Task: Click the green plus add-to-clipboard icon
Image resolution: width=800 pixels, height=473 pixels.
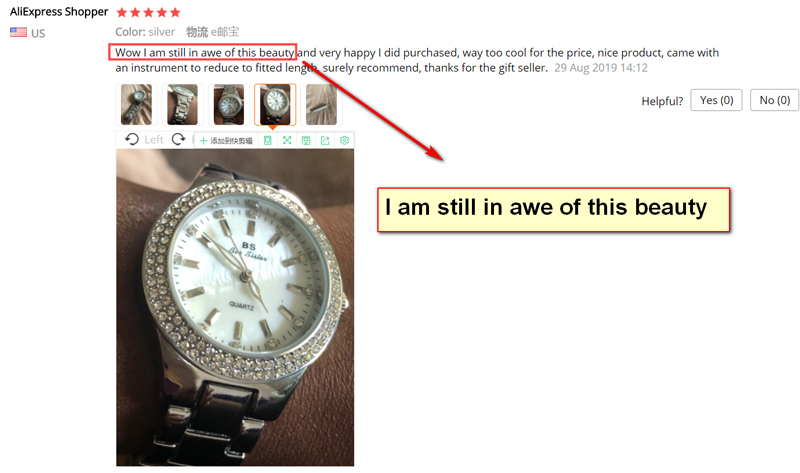Action: click(203, 141)
